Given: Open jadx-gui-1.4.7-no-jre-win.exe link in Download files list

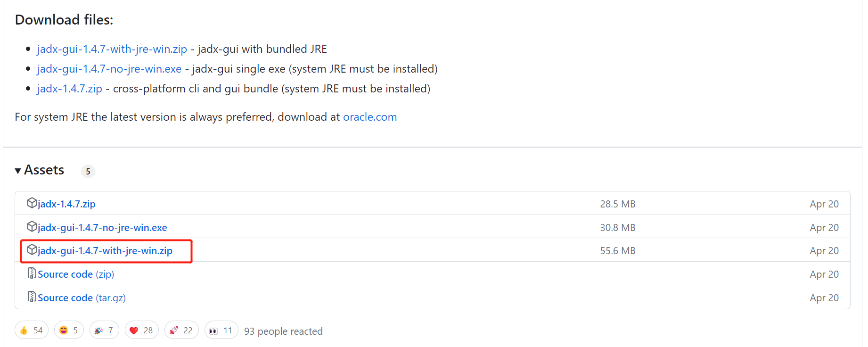Looking at the screenshot, I should [109, 69].
